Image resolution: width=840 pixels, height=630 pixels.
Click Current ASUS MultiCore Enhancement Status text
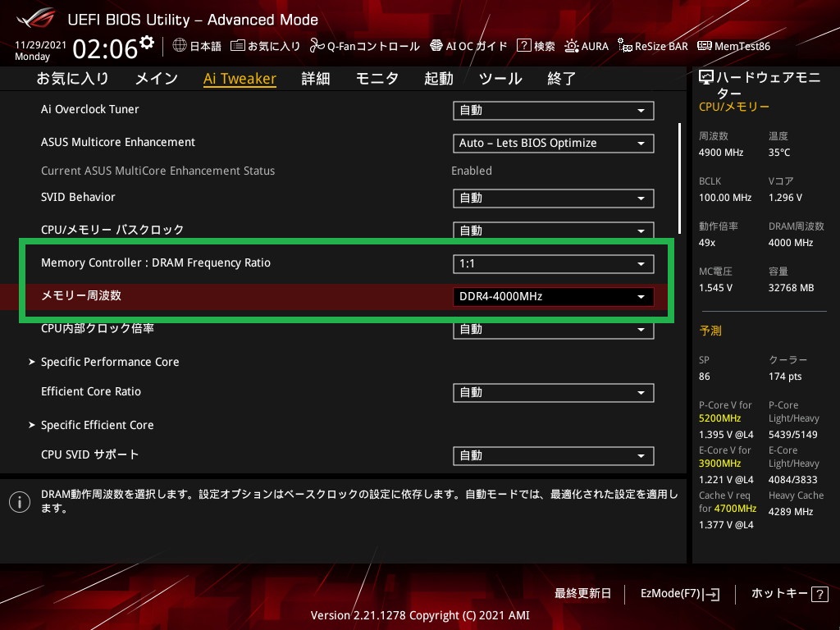point(158,171)
